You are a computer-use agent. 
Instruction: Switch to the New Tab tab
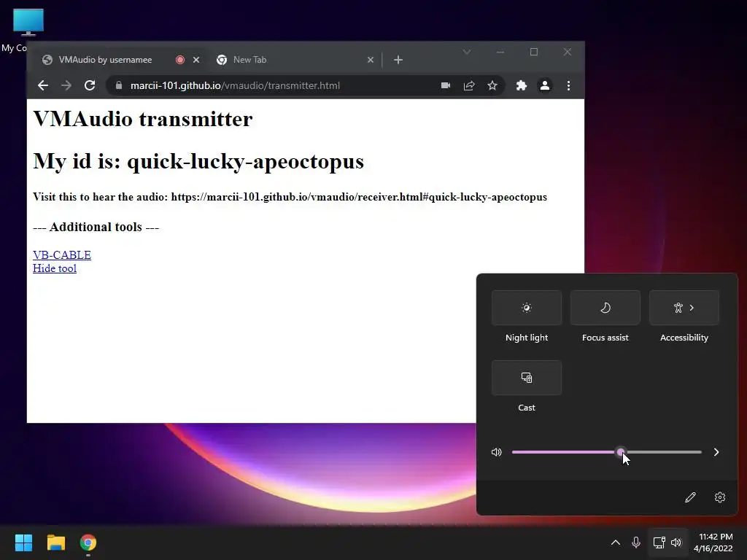pos(249,60)
